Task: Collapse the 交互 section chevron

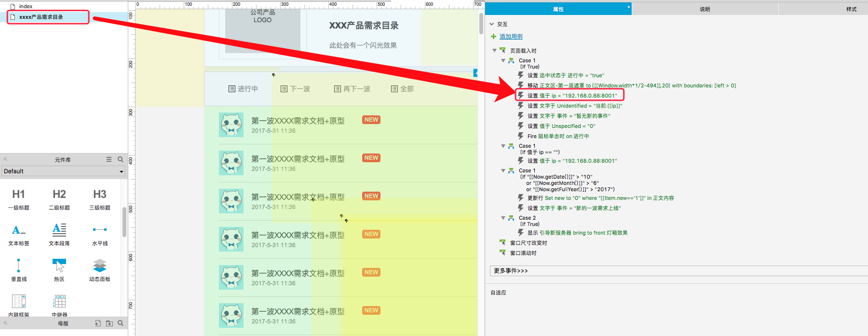Action: click(x=492, y=24)
